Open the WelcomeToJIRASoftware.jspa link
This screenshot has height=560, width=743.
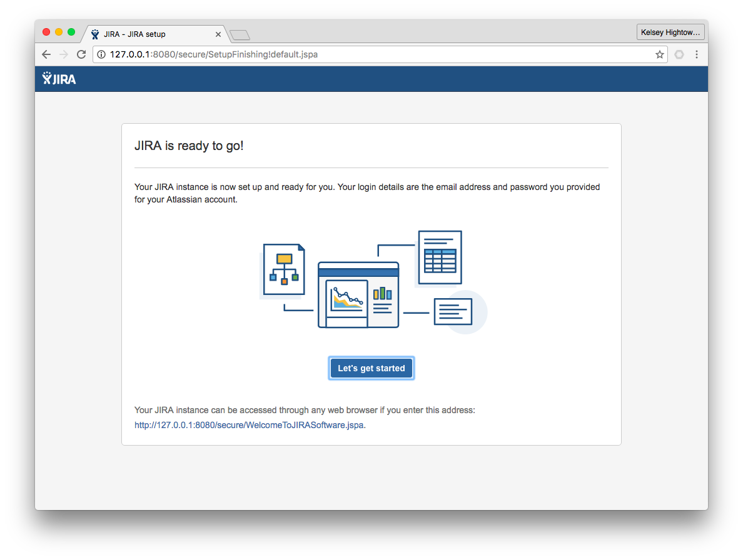(250, 425)
